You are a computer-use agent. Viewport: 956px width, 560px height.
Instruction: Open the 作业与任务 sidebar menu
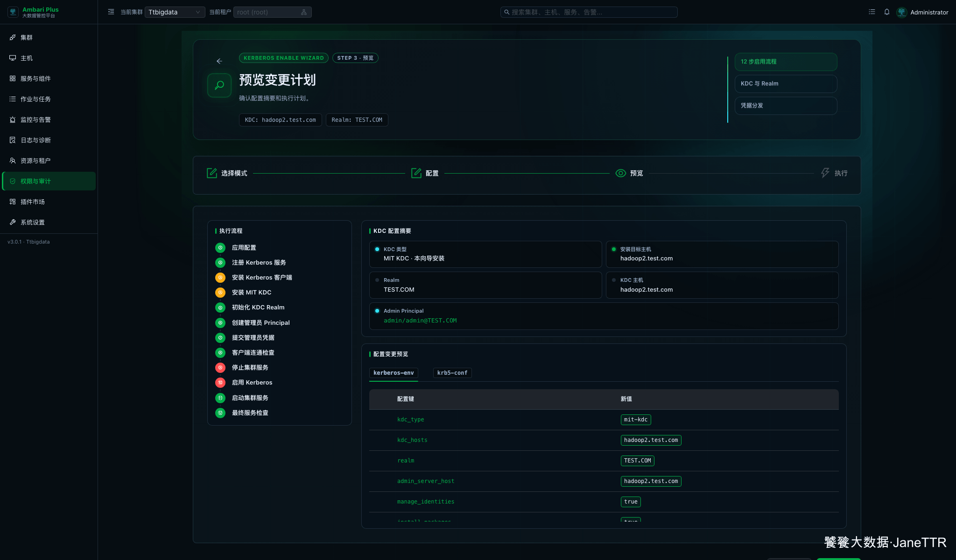pyautogui.click(x=49, y=99)
